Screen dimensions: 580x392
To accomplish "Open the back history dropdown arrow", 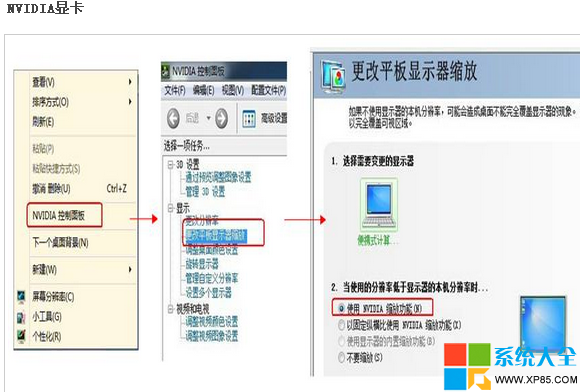I will pyautogui.click(x=209, y=118).
